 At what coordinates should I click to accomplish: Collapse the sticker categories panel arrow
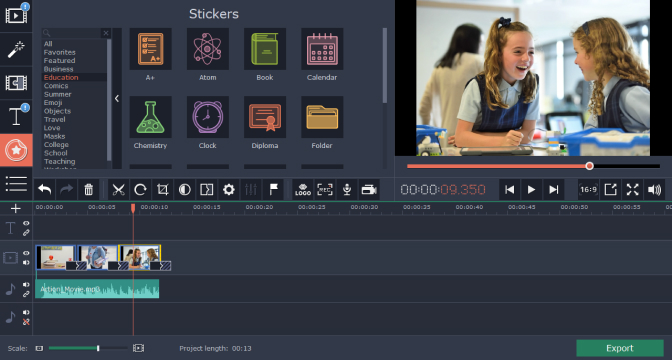(x=117, y=99)
